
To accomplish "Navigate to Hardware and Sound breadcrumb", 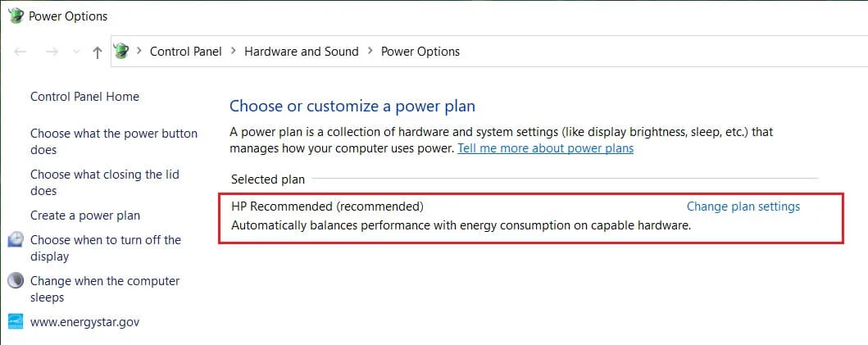I will [302, 52].
